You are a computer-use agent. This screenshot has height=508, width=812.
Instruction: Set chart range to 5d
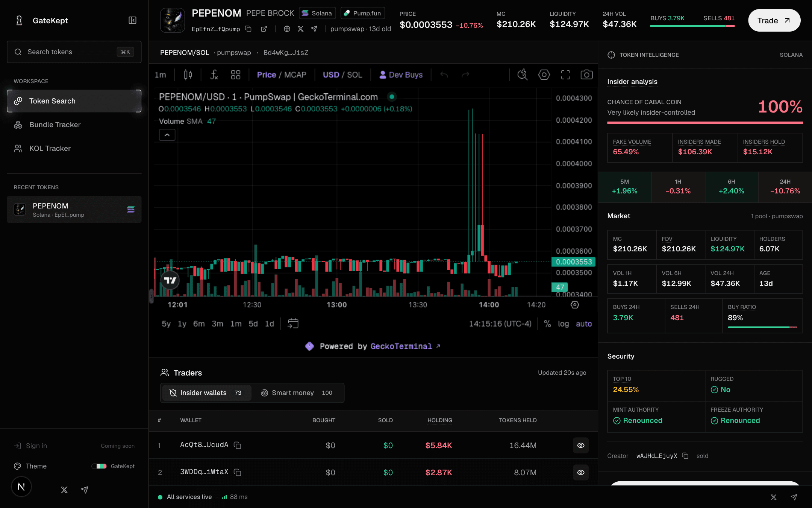point(253,324)
